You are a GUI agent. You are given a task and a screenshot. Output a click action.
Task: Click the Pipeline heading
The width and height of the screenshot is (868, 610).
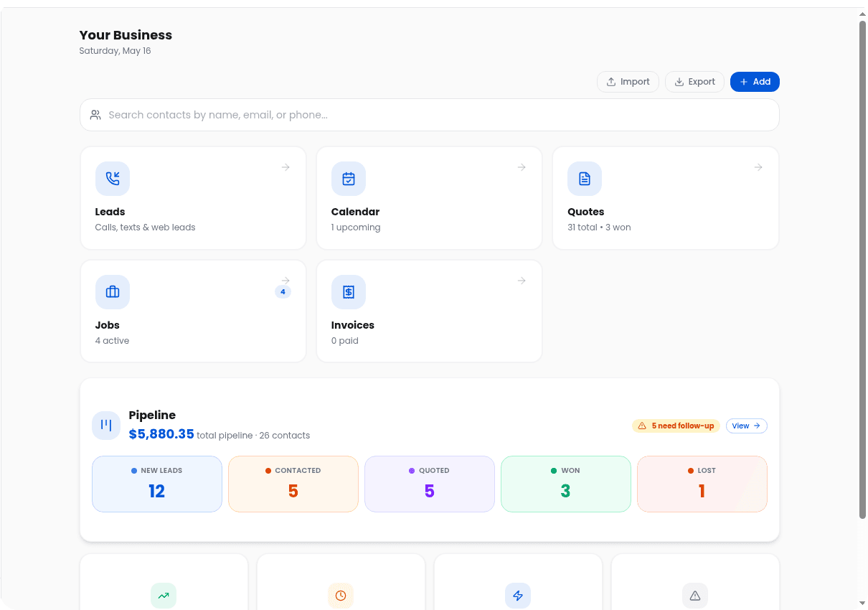click(x=152, y=415)
